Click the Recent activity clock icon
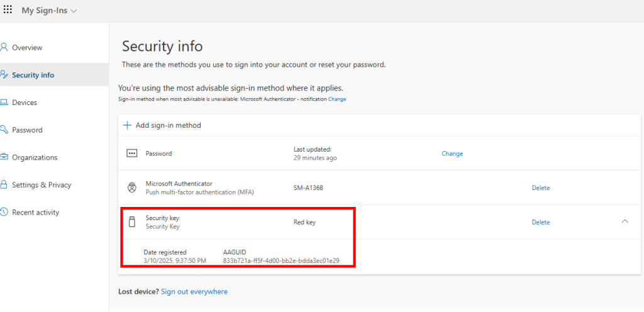Screen dimensions: 644x312 (4, 212)
